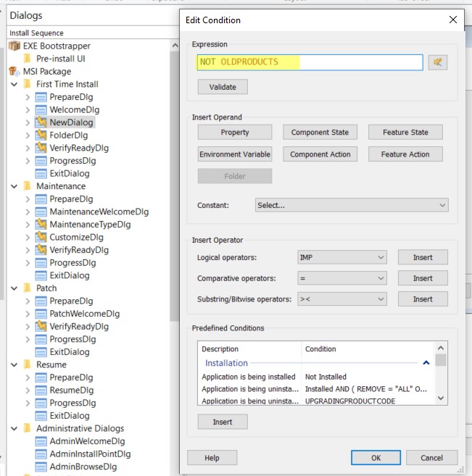
Task: Open the Constant Select dropdown
Action: (x=352, y=205)
